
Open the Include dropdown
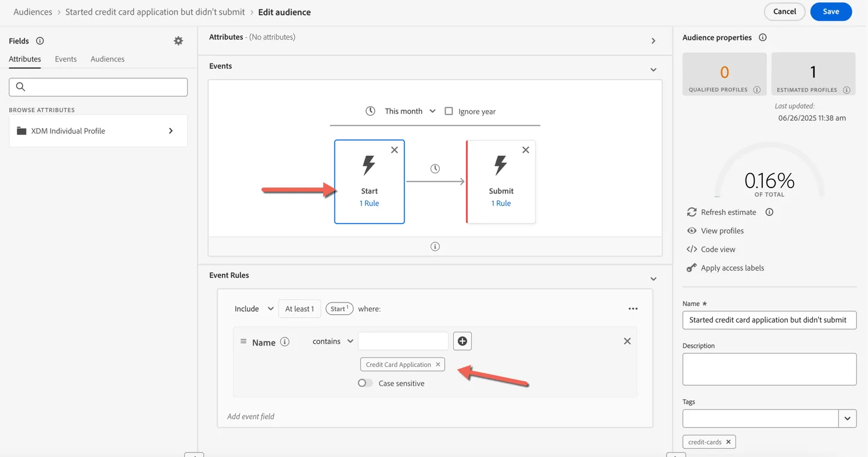pyautogui.click(x=254, y=308)
